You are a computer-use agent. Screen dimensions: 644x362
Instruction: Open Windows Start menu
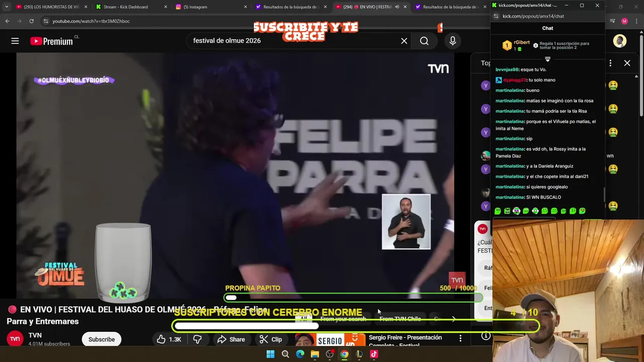point(270,354)
